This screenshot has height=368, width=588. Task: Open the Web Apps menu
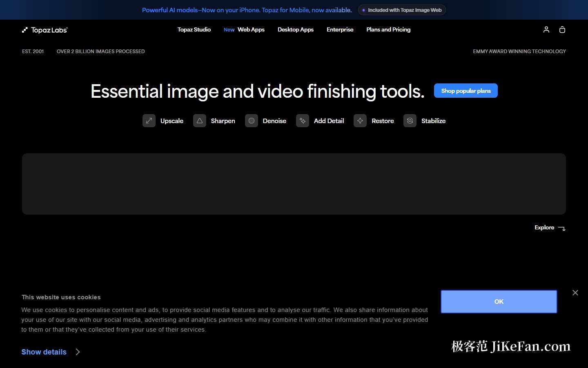251,29
